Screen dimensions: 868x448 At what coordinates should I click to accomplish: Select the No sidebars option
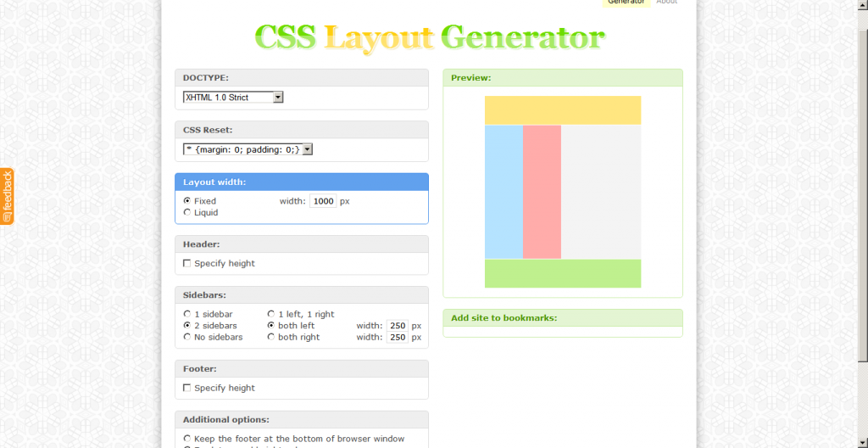point(187,338)
